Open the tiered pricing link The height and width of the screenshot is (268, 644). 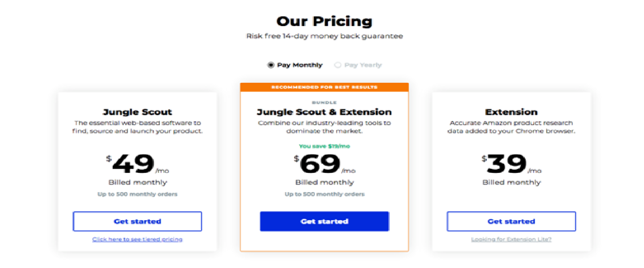coord(137,239)
